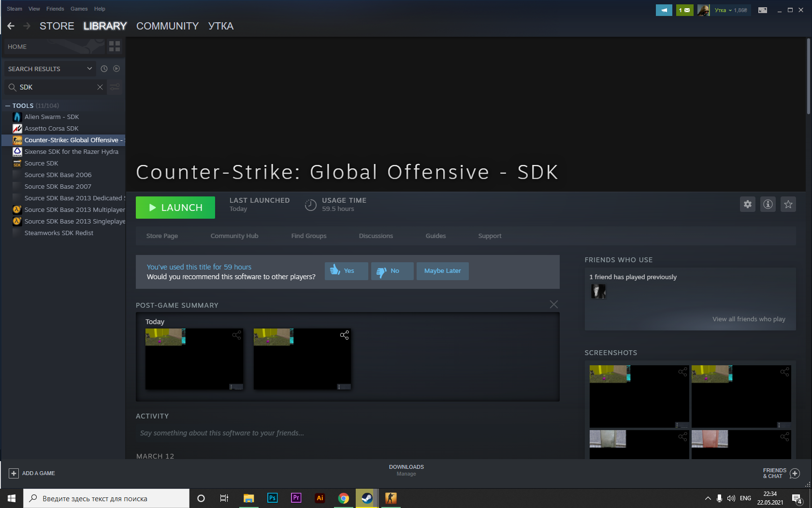Select Source SDK Base 2013 Dedicated Server

pos(63,198)
